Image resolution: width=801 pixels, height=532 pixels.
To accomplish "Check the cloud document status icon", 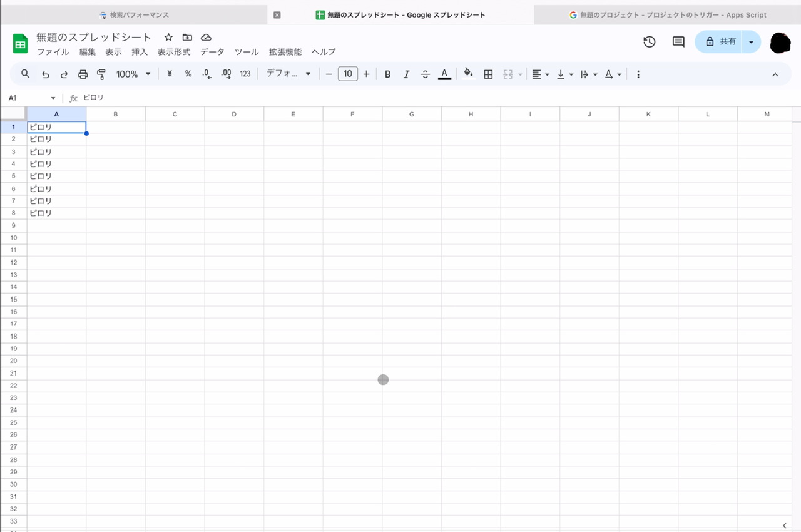I will 206,38.
